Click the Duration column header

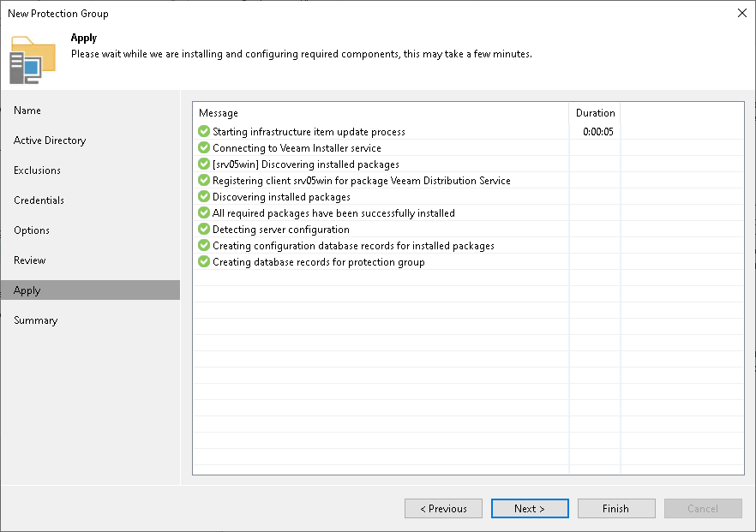[x=594, y=112]
